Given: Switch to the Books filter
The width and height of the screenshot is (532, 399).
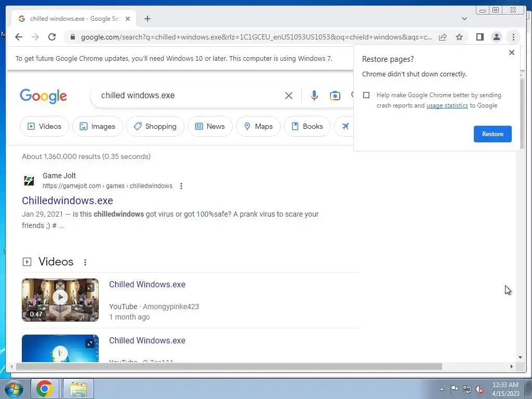Looking at the screenshot, I should 307,126.
